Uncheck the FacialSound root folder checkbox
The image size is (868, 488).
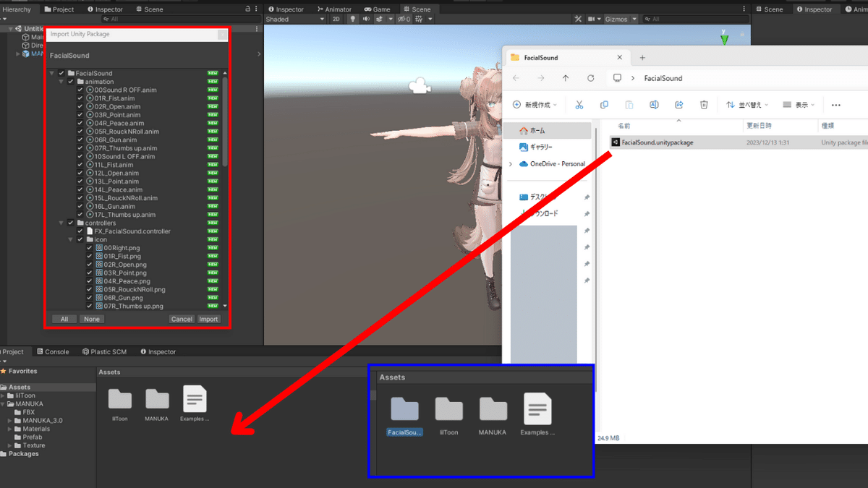point(61,73)
